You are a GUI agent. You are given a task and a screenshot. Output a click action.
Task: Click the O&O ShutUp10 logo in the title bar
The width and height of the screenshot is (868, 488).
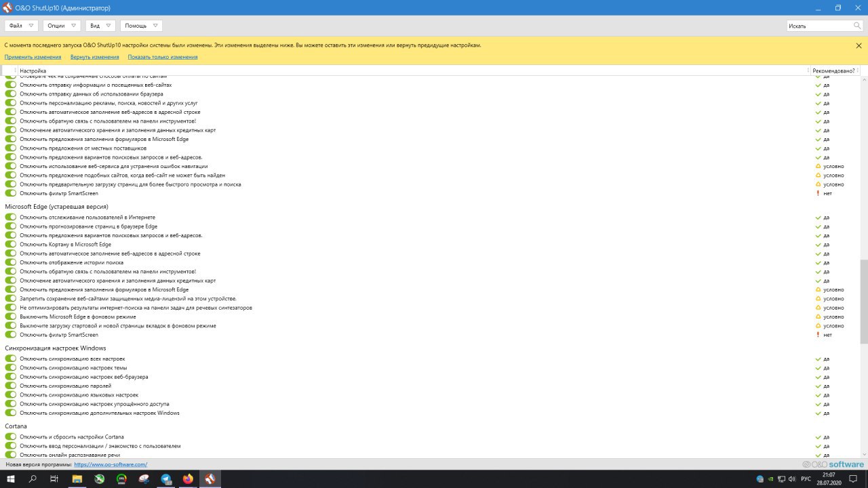pyautogui.click(x=7, y=7)
